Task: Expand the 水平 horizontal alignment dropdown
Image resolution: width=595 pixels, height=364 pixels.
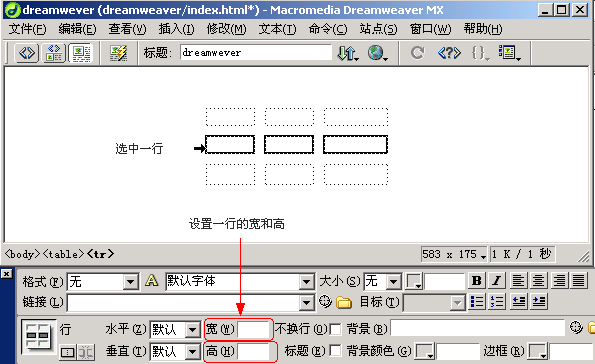Action: [x=193, y=329]
